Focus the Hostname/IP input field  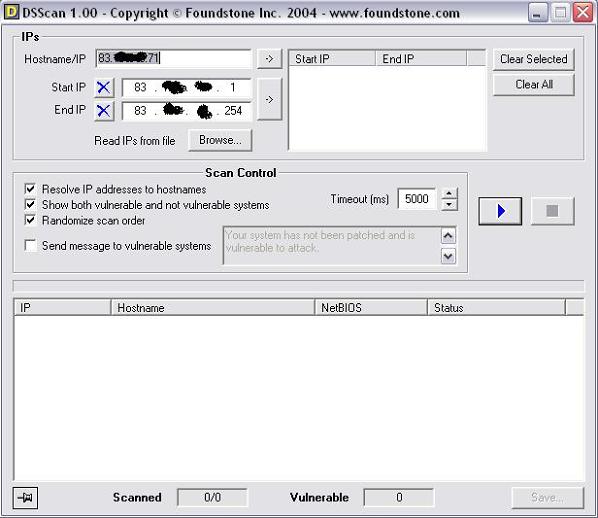point(174,58)
